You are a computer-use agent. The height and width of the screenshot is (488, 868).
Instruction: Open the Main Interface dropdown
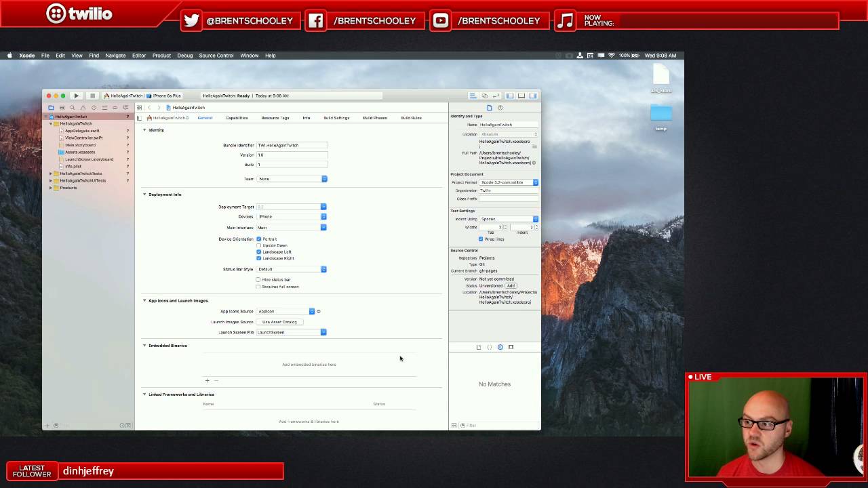tap(292, 228)
